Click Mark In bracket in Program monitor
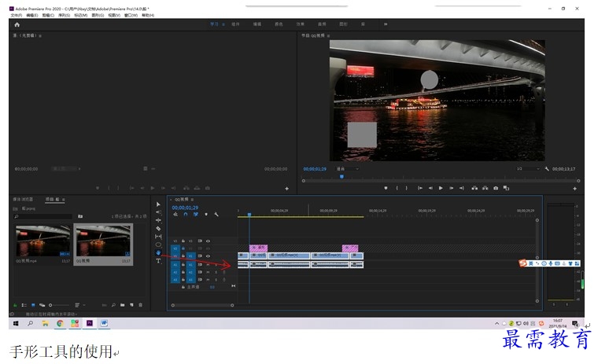 click(397, 188)
